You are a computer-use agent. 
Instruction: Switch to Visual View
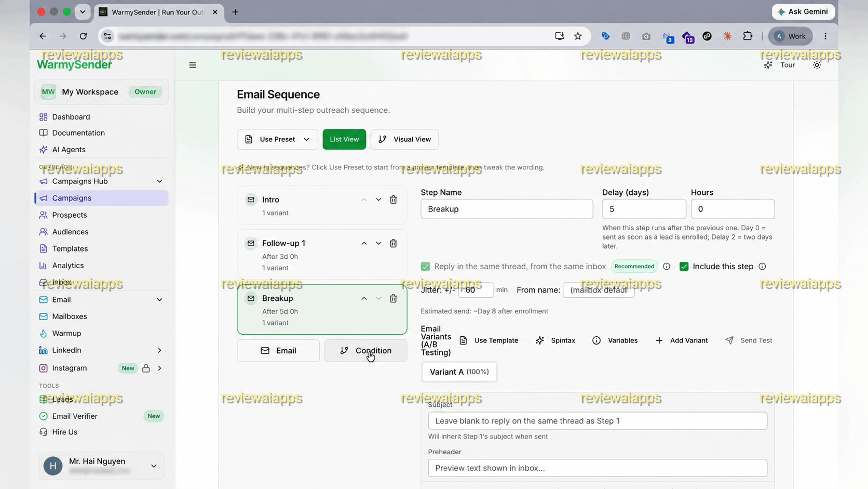pos(404,139)
